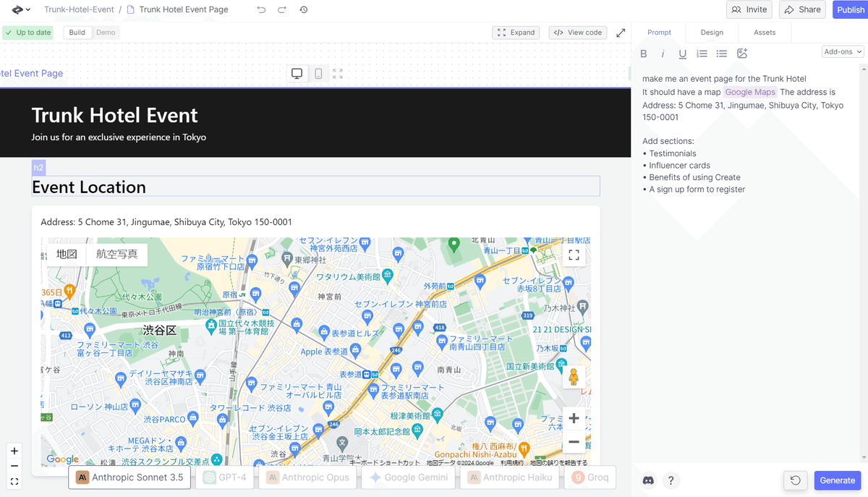Open the Design tab

point(712,33)
